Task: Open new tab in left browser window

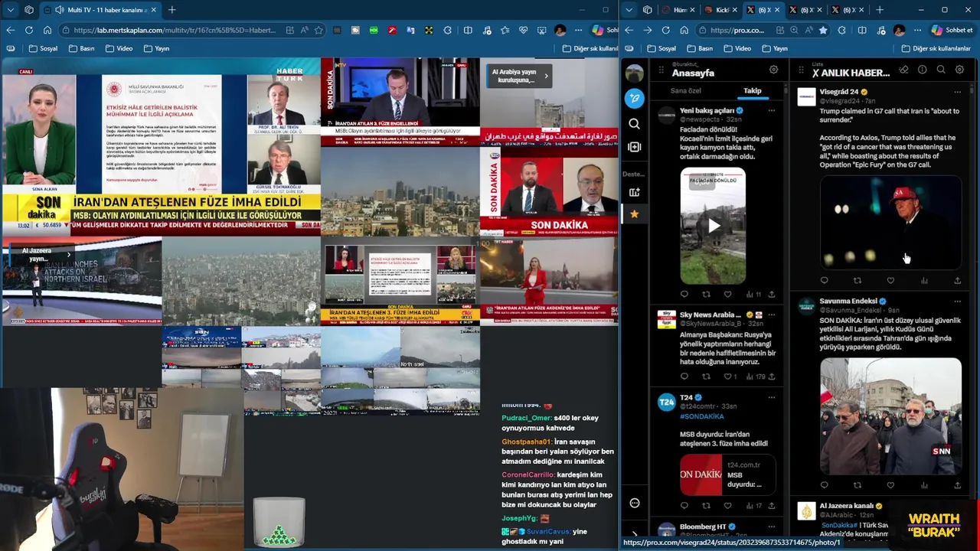Action: 171,10
